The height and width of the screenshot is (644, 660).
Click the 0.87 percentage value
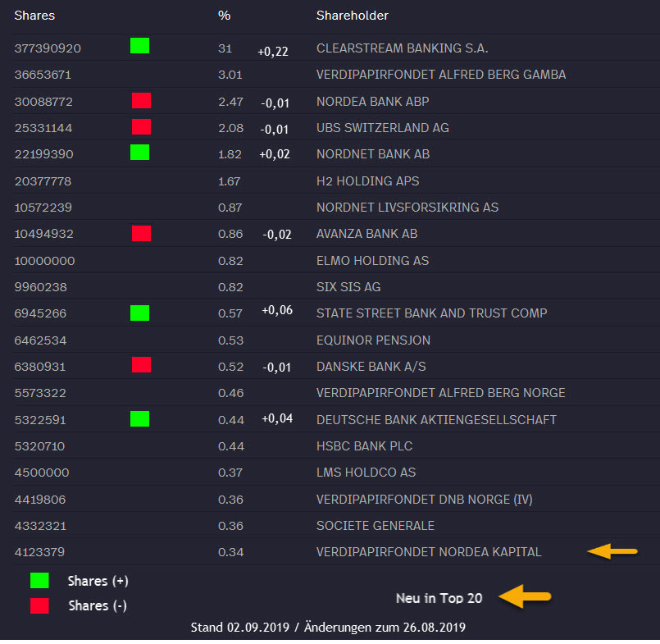(x=230, y=208)
